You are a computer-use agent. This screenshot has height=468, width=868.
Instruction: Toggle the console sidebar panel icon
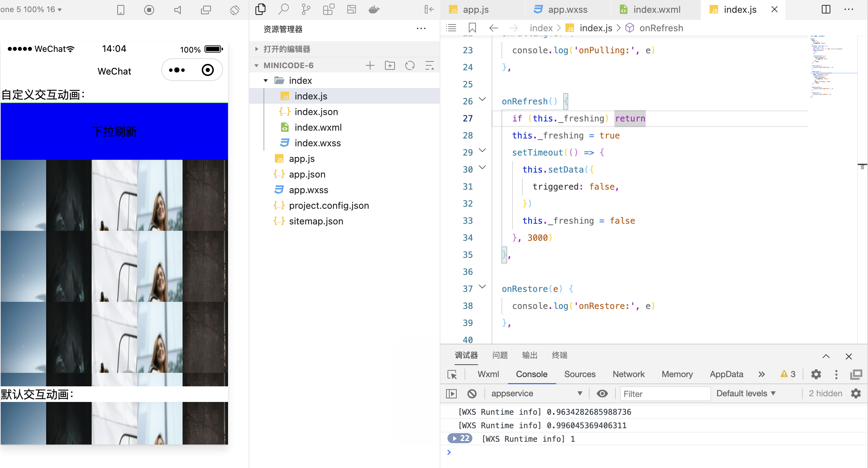click(x=451, y=393)
